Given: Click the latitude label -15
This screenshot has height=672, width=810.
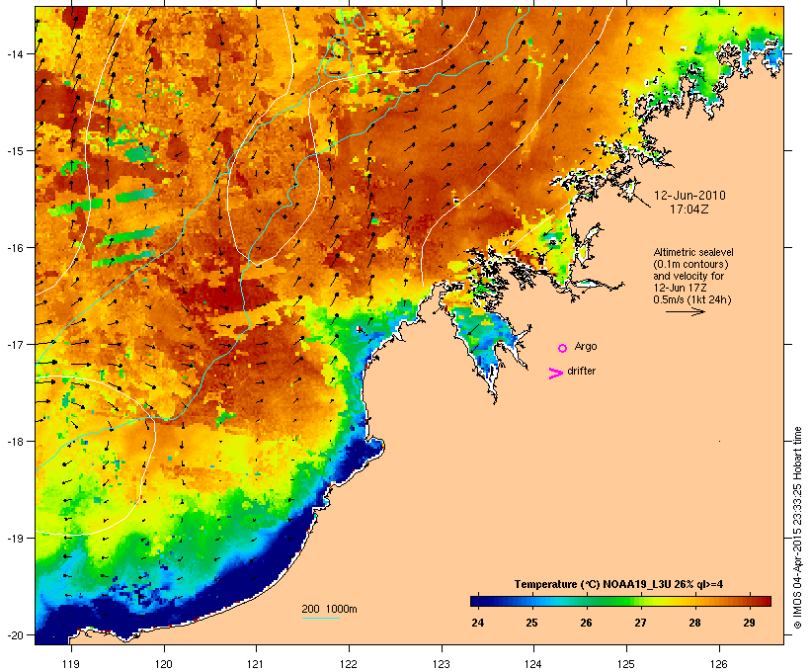Looking at the screenshot, I should point(15,150).
